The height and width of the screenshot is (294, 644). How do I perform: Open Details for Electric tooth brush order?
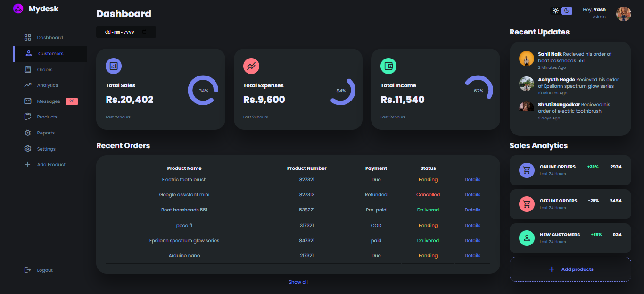[472, 179]
